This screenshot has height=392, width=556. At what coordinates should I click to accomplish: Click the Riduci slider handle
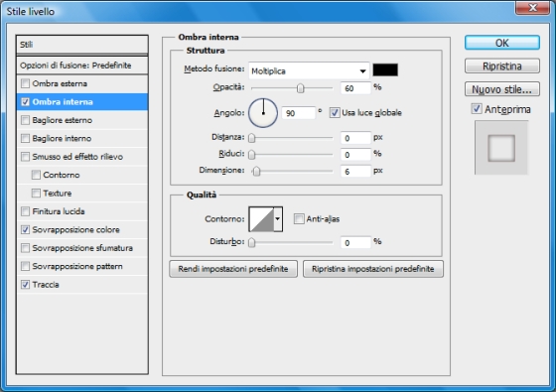tap(252, 155)
